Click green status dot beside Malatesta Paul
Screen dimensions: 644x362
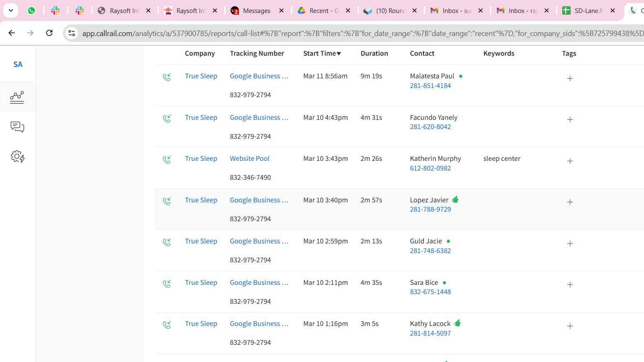(461, 76)
